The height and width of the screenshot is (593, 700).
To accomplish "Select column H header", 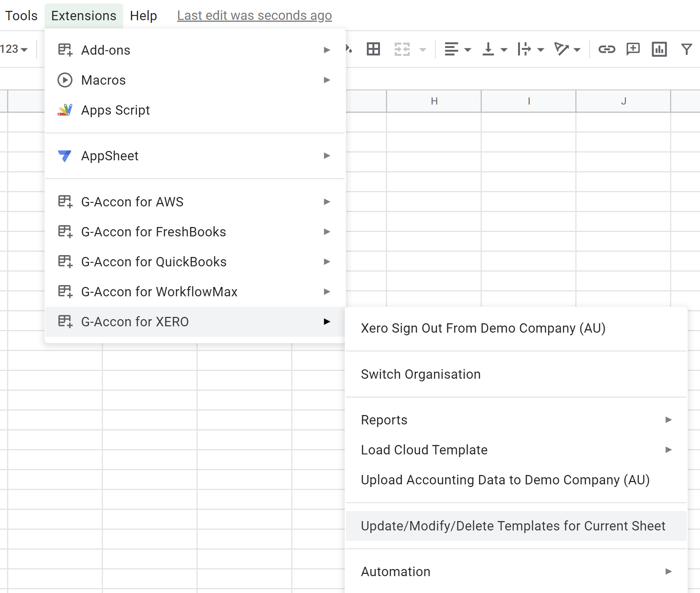I will pyautogui.click(x=434, y=101).
